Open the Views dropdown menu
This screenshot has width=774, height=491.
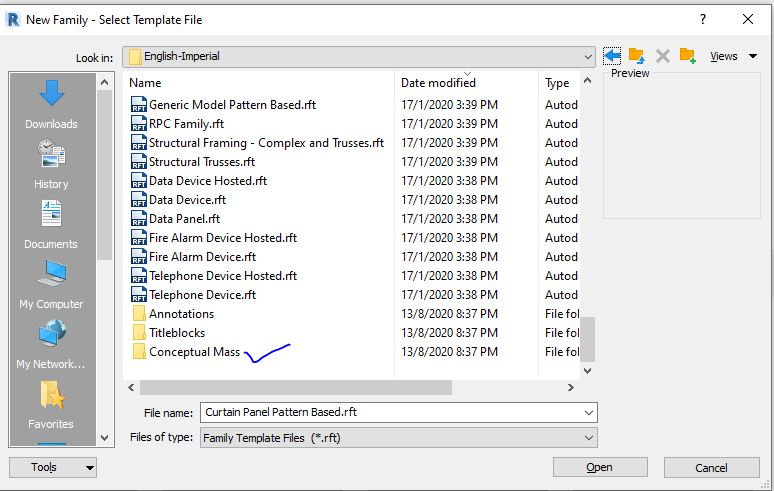click(x=733, y=56)
